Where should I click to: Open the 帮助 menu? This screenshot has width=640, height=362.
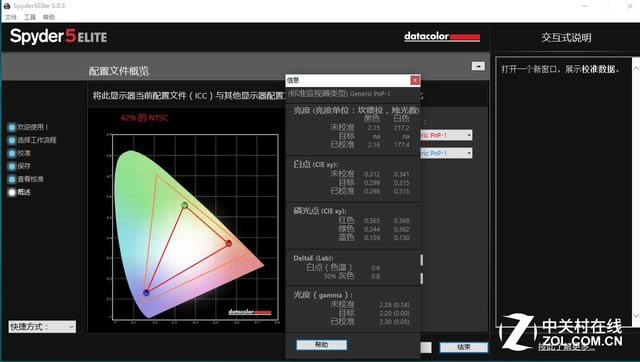tap(49, 17)
